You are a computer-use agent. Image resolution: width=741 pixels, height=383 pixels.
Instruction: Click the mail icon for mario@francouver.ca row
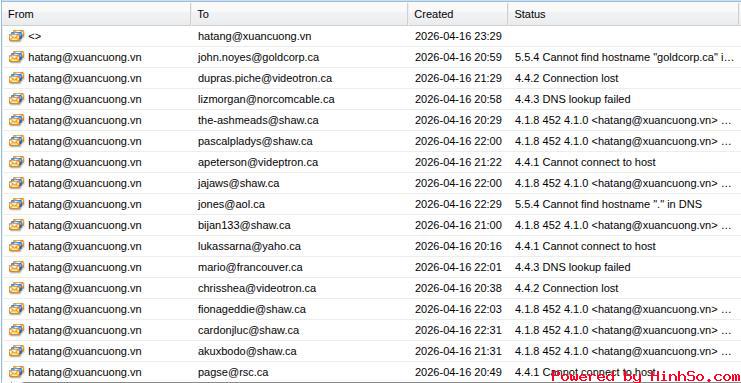tap(16, 267)
